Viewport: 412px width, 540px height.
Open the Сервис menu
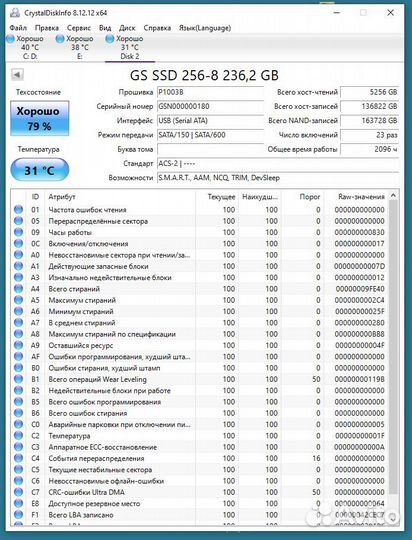click(79, 28)
